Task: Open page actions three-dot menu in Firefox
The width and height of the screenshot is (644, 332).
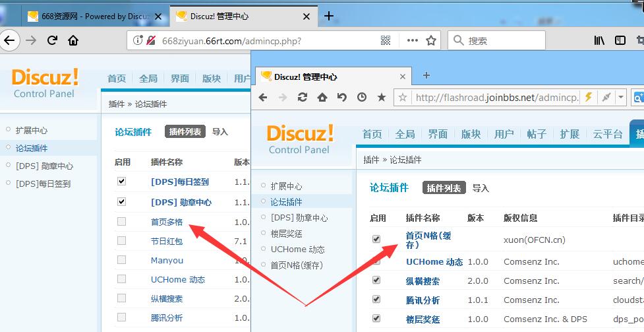Action: coord(412,40)
